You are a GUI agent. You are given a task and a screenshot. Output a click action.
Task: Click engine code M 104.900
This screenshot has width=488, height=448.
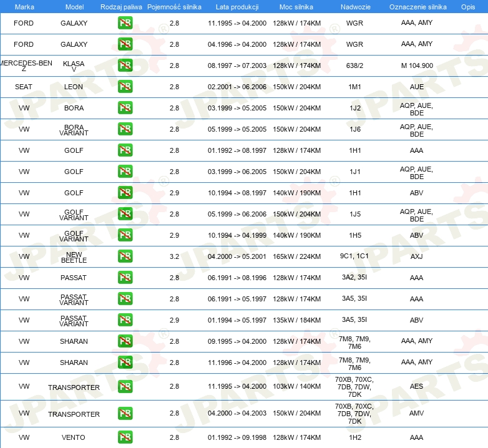click(417, 66)
